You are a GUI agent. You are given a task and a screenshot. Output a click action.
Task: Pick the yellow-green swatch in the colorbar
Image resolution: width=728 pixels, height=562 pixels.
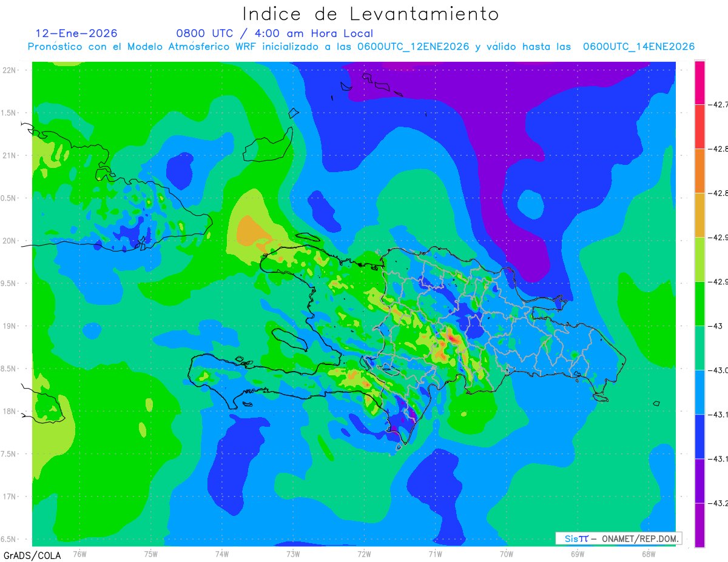pyautogui.click(x=699, y=259)
